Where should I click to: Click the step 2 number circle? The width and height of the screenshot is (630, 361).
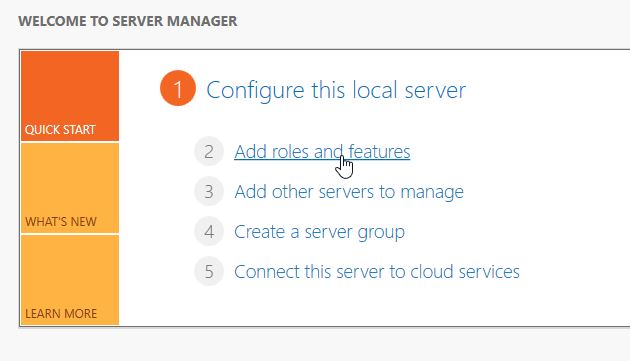tap(209, 152)
